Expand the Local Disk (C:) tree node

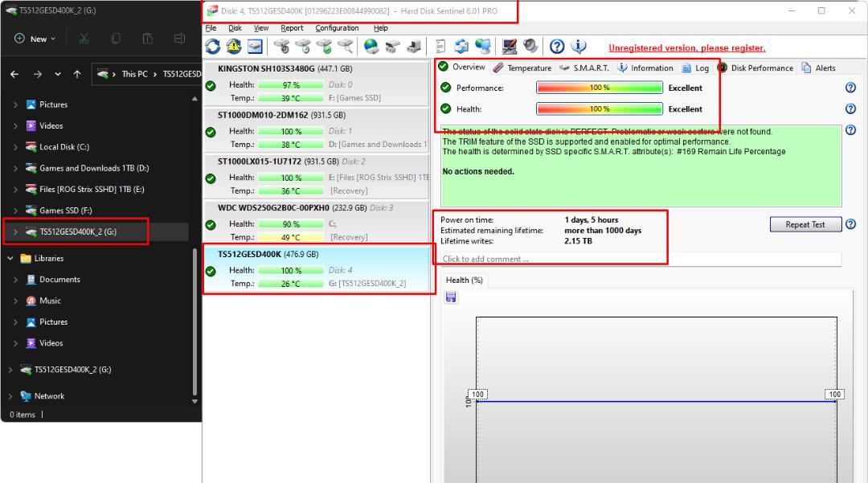15,147
